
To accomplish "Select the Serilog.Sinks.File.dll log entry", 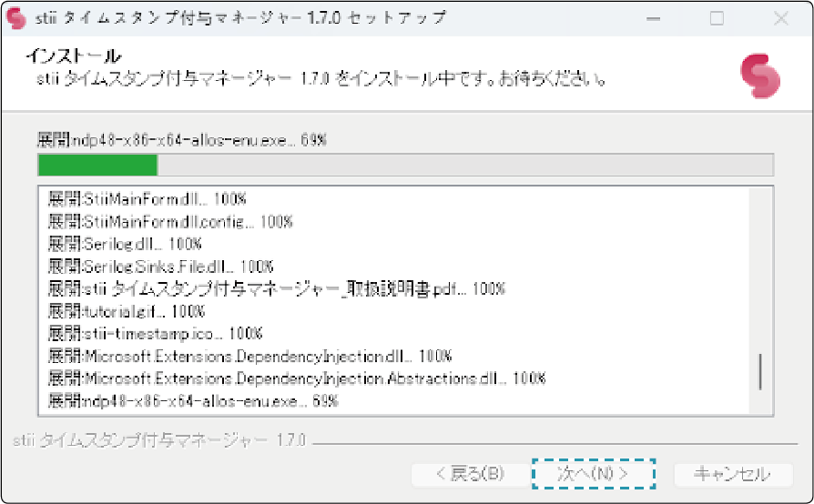I will (x=160, y=267).
